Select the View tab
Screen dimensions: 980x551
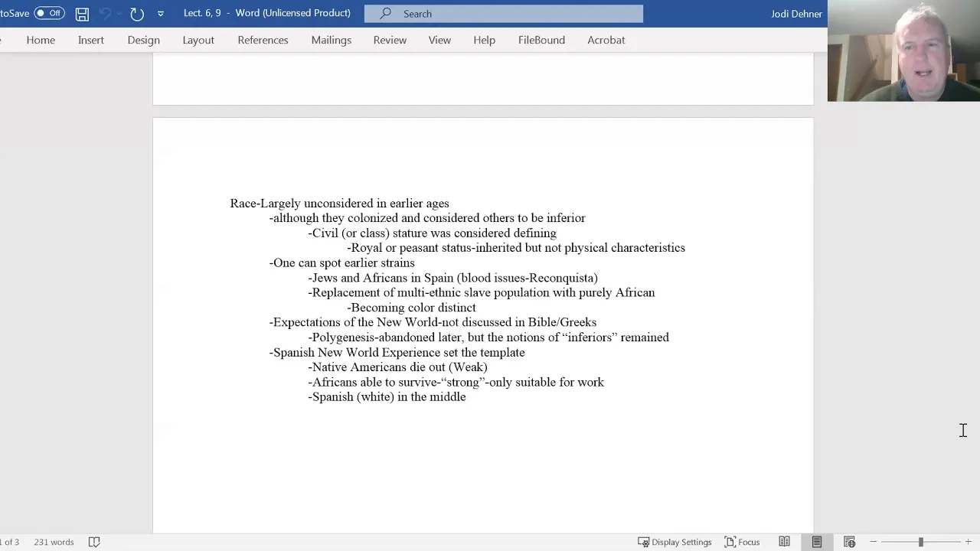pyautogui.click(x=439, y=40)
